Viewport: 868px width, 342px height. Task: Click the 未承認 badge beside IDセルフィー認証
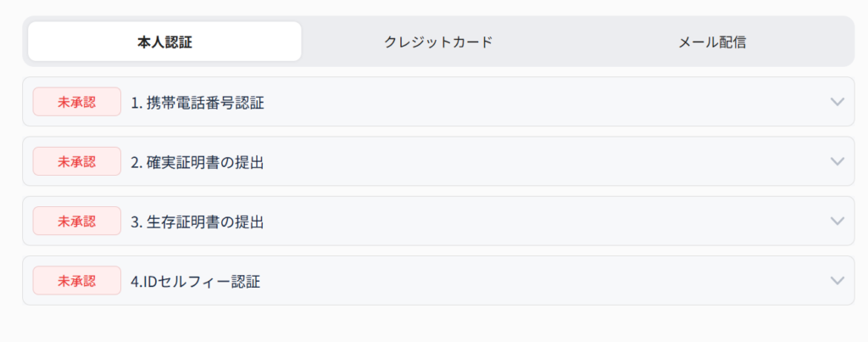coord(76,280)
